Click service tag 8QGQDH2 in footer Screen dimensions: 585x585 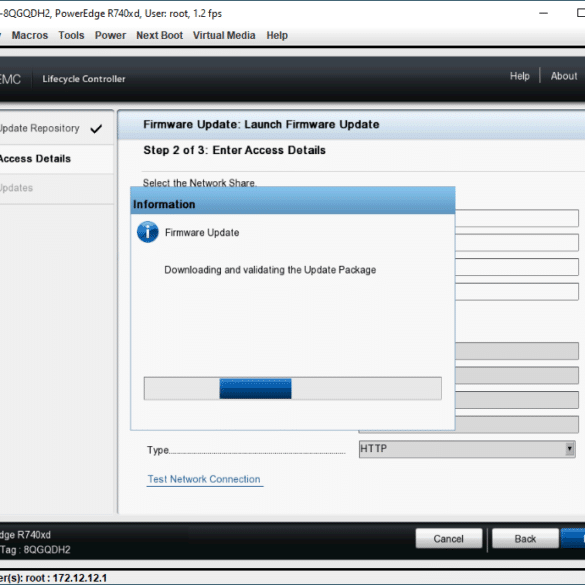point(47,550)
